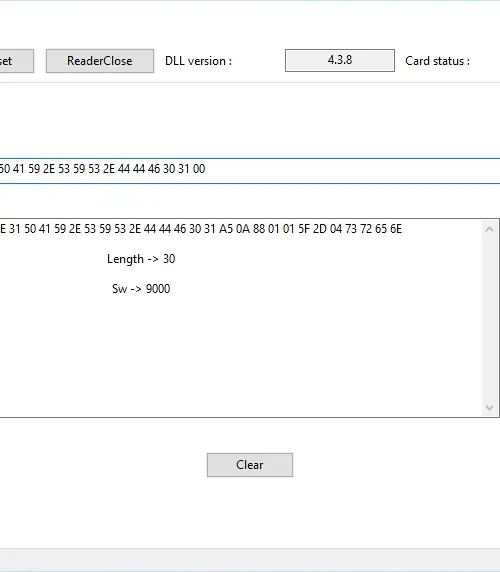Click the ReaderClose button

tap(100, 61)
